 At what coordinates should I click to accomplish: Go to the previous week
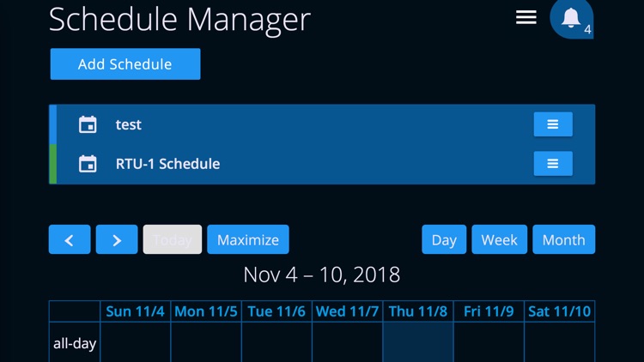click(70, 240)
